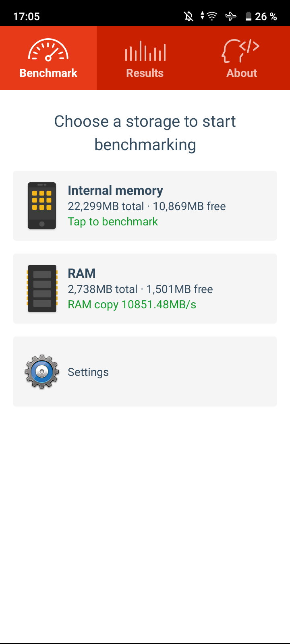This screenshot has height=644, width=290.
Task: Tap the RAM copy 10851.48MB/s result
Action: click(x=132, y=305)
